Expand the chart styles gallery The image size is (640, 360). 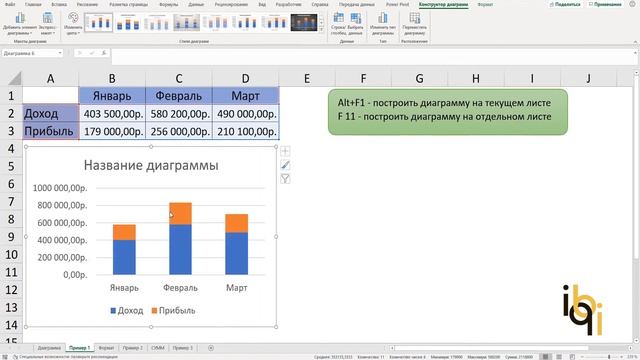click(x=322, y=29)
